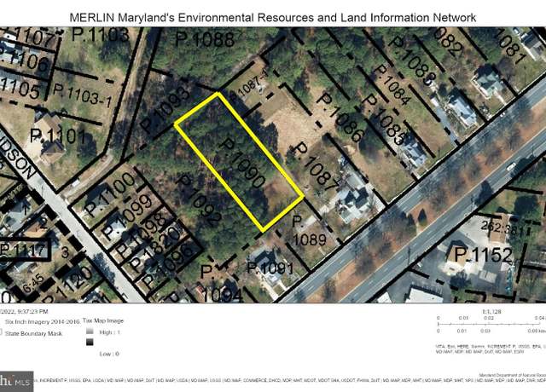
Task: Click the Tax Map Image legend heading
Action: pyautogui.click(x=103, y=320)
